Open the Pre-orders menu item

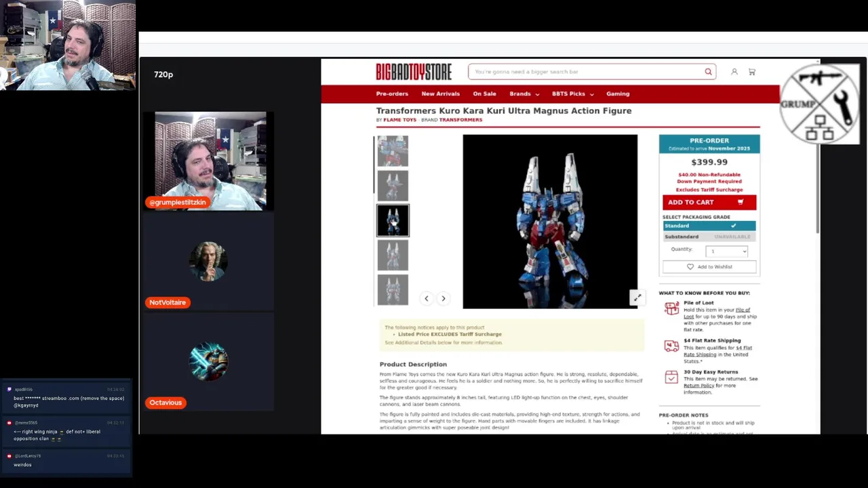(392, 94)
